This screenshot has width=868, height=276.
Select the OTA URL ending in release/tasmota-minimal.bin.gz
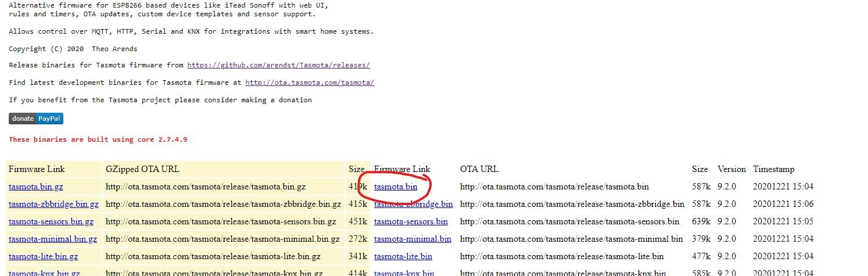223,239
